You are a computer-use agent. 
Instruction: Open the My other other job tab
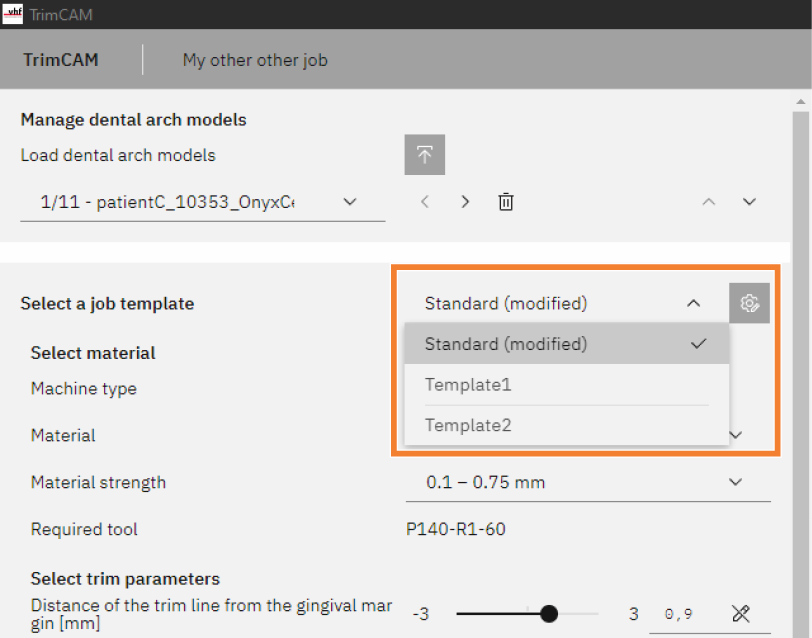pos(255,60)
